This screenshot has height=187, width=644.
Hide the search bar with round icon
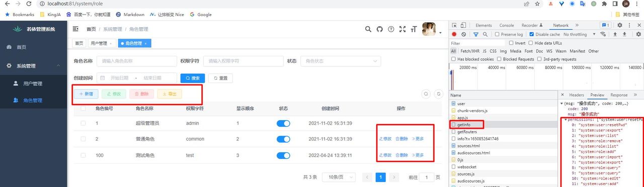426,93
